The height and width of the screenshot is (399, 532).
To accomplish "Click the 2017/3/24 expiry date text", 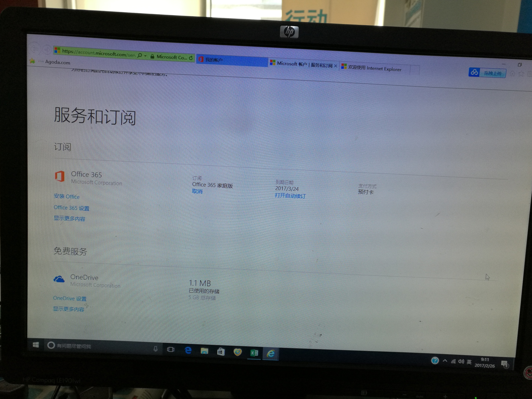I will 287,189.
